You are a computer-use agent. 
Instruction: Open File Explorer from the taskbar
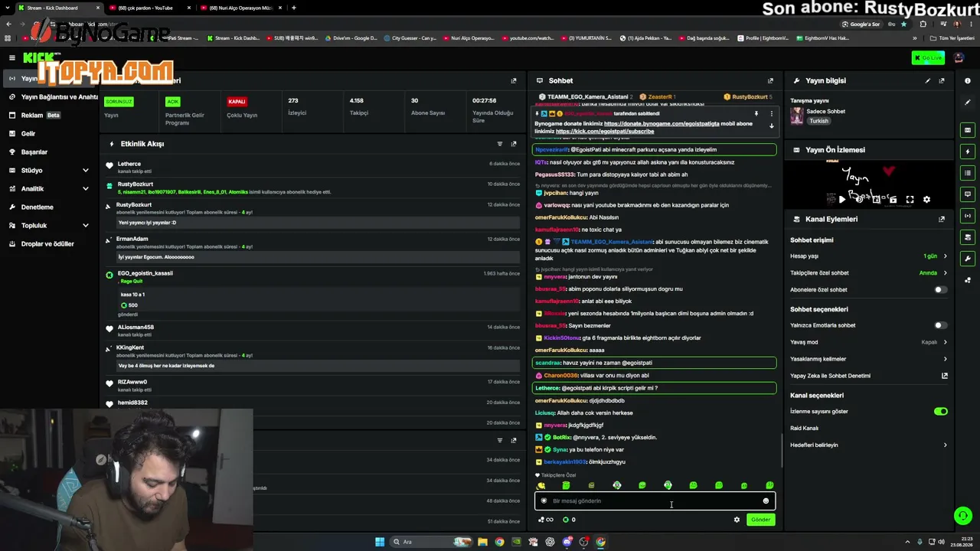(x=482, y=542)
